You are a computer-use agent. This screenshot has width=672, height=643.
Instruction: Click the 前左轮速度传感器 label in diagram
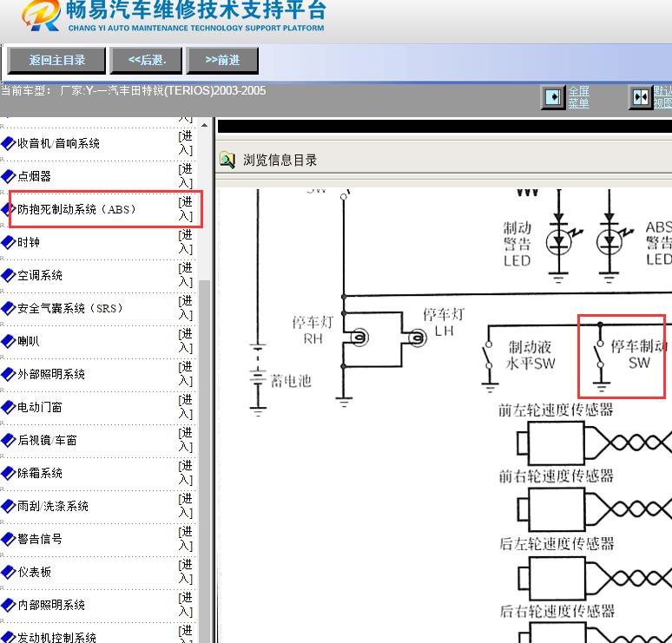[556, 410]
